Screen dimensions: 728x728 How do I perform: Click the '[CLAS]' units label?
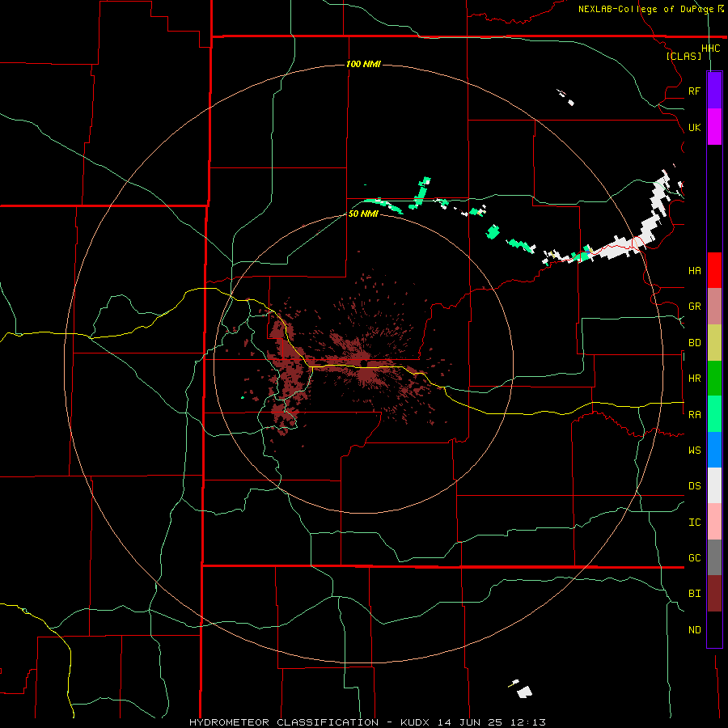tap(684, 56)
